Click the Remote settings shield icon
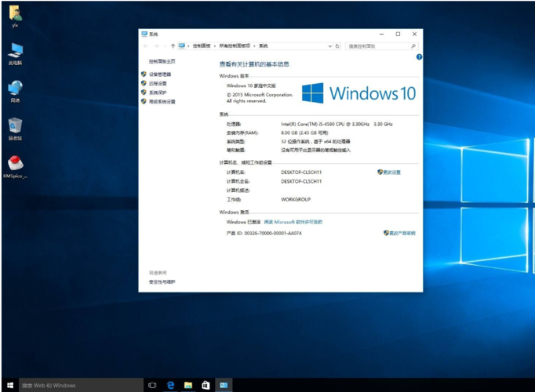This screenshot has height=392, width=535. pos(144,83)
